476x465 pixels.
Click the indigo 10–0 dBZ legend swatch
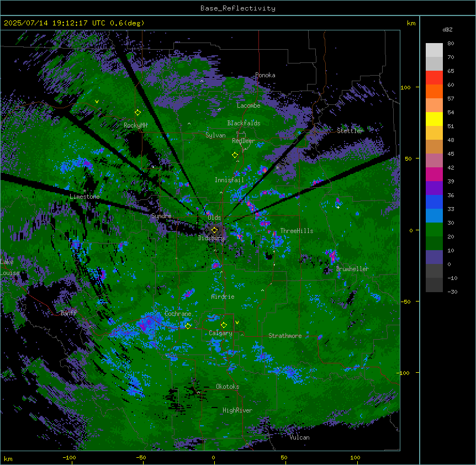click(434, 257)
